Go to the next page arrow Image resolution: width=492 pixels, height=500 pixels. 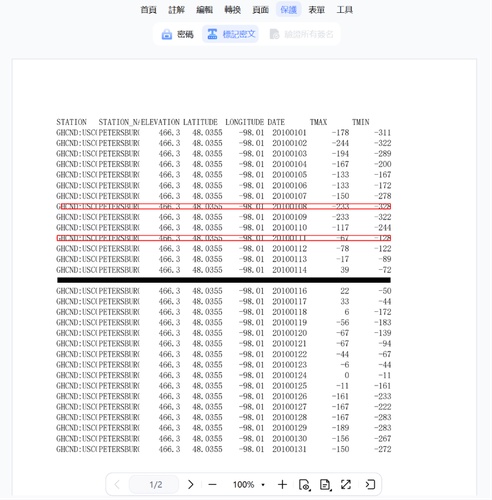[190, 484]
